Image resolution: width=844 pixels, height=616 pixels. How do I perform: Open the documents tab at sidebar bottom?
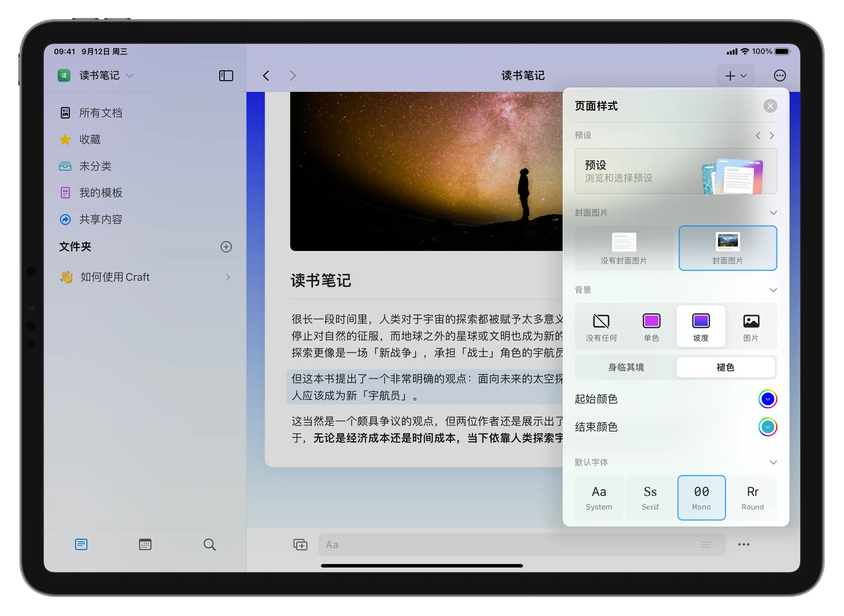[81, 545]
